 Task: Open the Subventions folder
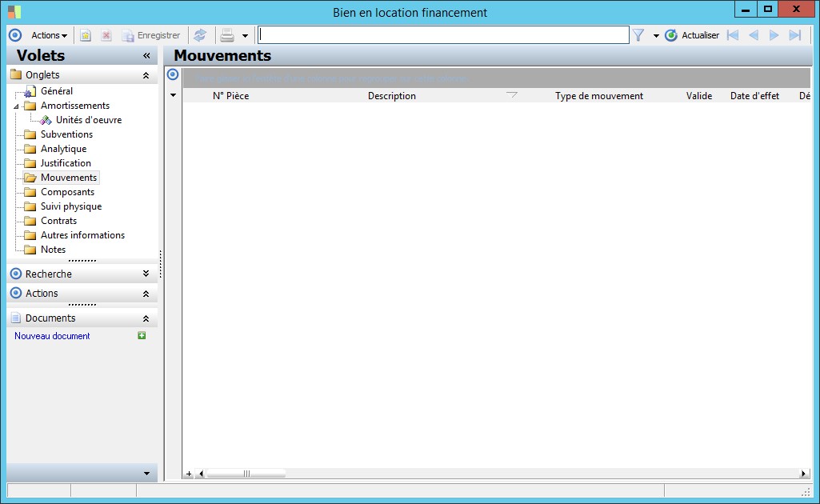66,134
